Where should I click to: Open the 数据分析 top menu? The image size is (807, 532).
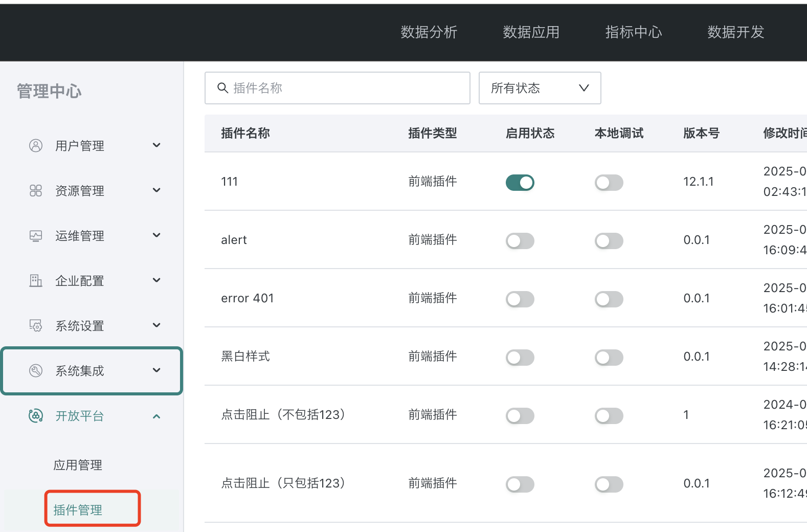(x=429, y=32)
